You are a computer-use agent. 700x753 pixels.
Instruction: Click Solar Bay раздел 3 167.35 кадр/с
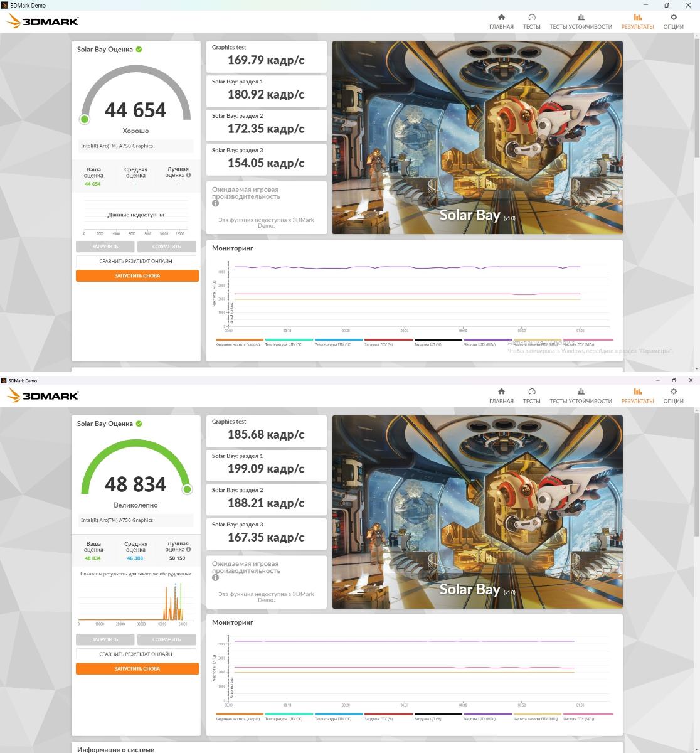[267, 533]
